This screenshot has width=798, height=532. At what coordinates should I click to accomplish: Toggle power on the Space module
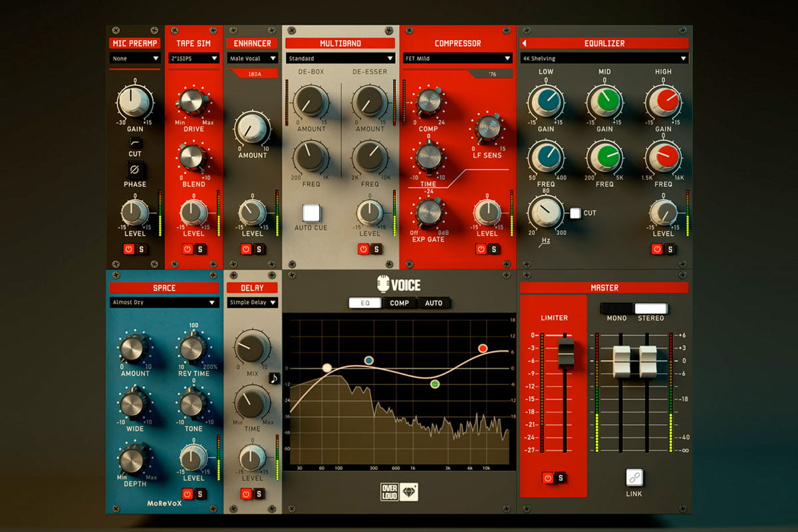click(x=188, y=493)
